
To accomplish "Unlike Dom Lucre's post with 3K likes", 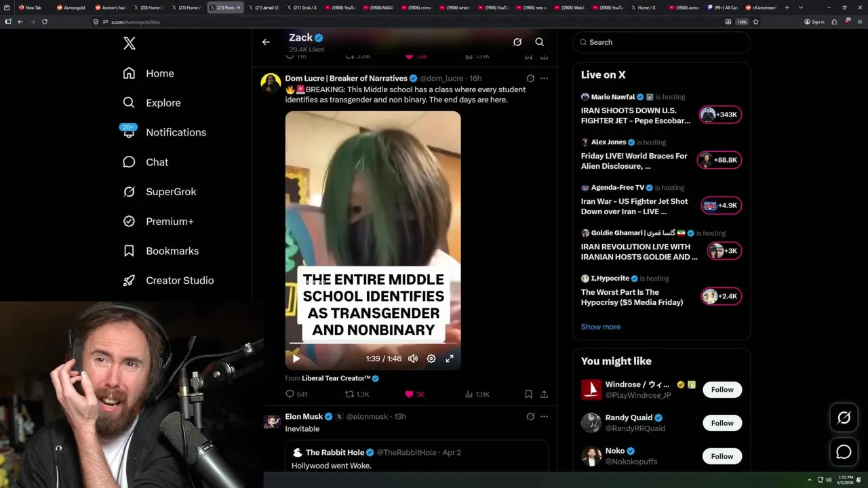I will (x=414, y=394).
